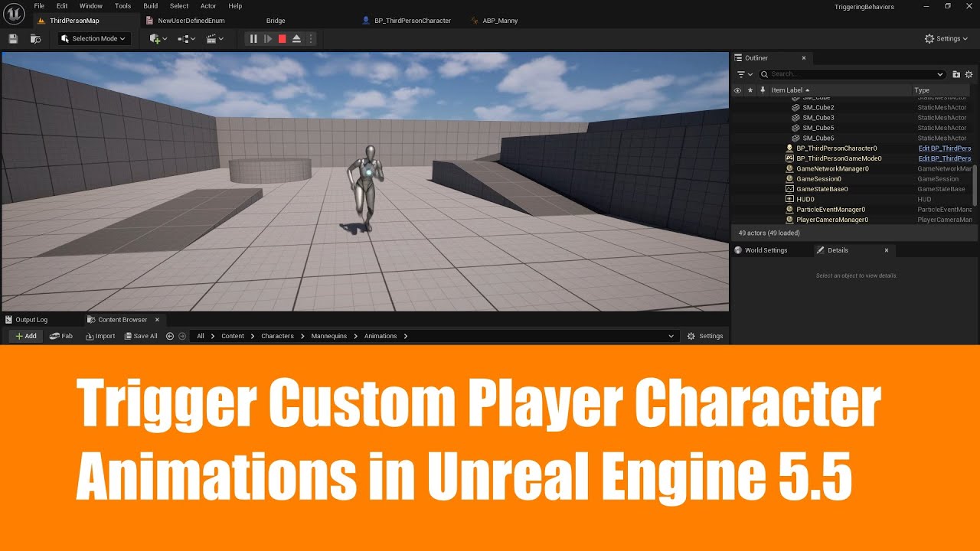The width and height of the screenshot is (980, 551).
Task: Open the Outliner filter dropdown
Action: [x=743, y=74]
